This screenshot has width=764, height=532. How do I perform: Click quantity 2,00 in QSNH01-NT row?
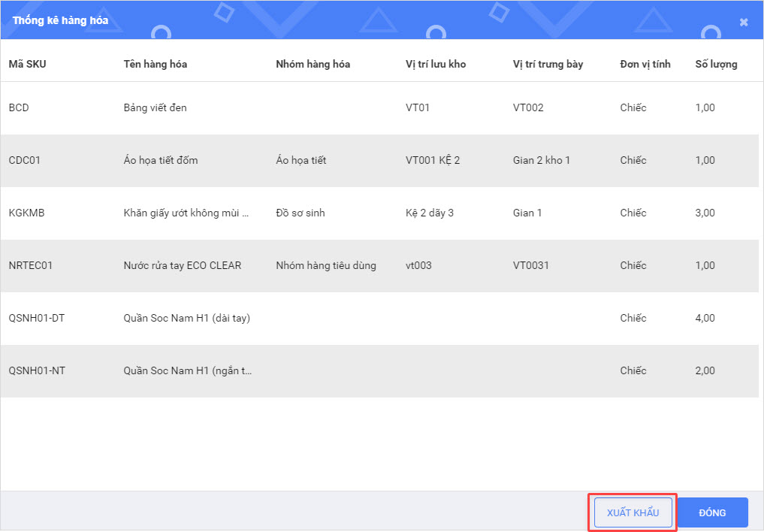705,370
